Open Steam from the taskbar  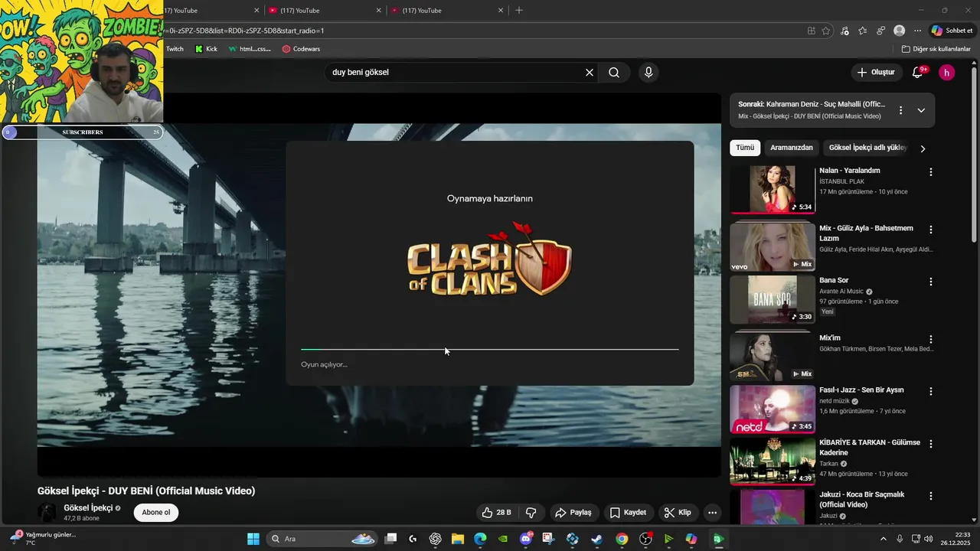596,539
